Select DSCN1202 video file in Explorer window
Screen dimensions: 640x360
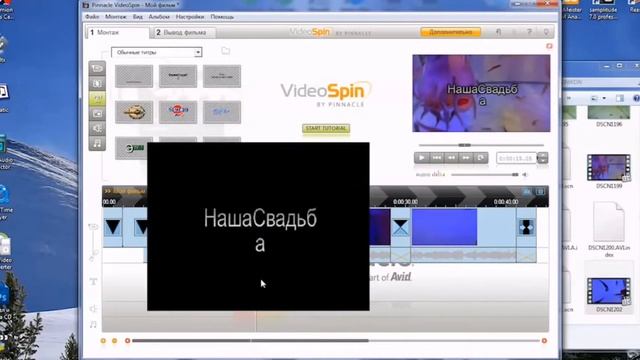[x=609, y=291]
